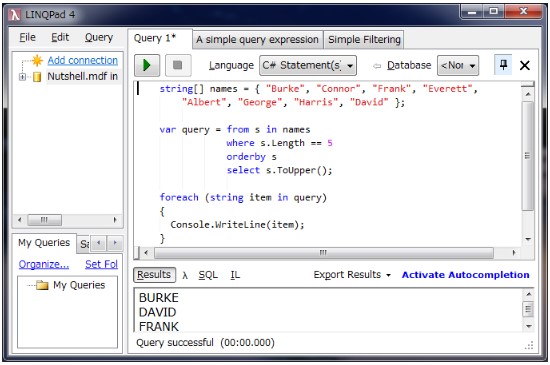Click code editor scroll left arrow
Viewport: 550px width, 365px height.
pos(146,252)
